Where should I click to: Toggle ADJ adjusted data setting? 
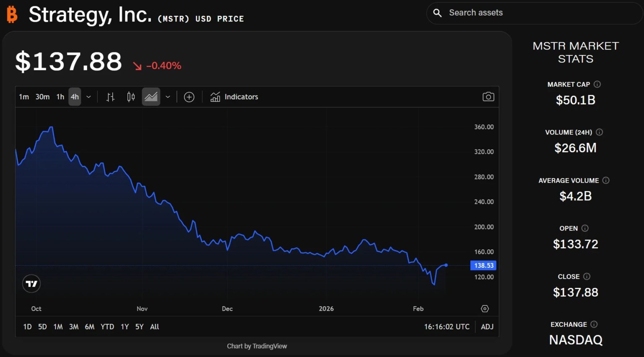(487, 327)
